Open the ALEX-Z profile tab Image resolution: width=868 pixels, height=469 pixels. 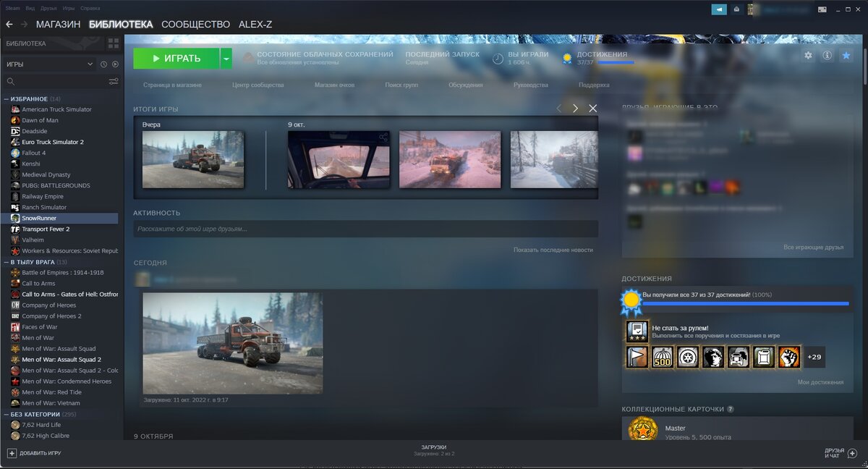[x=255, y=24]
